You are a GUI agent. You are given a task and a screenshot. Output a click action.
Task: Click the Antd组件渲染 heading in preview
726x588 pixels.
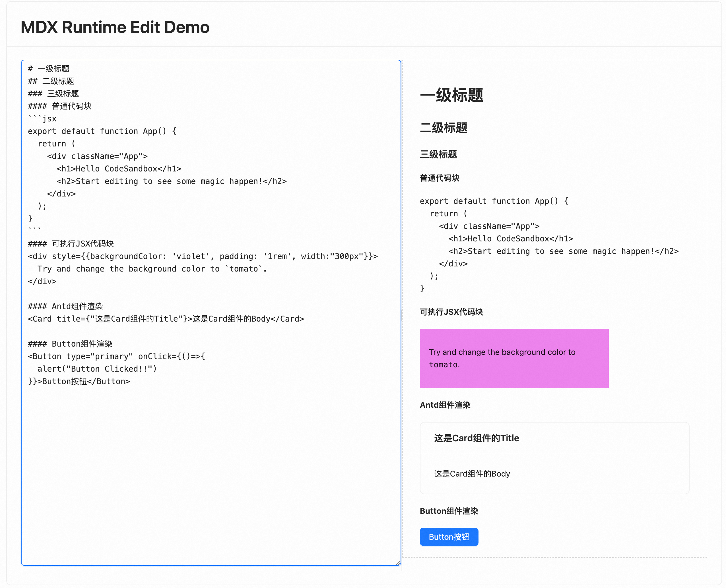point(445,405)
